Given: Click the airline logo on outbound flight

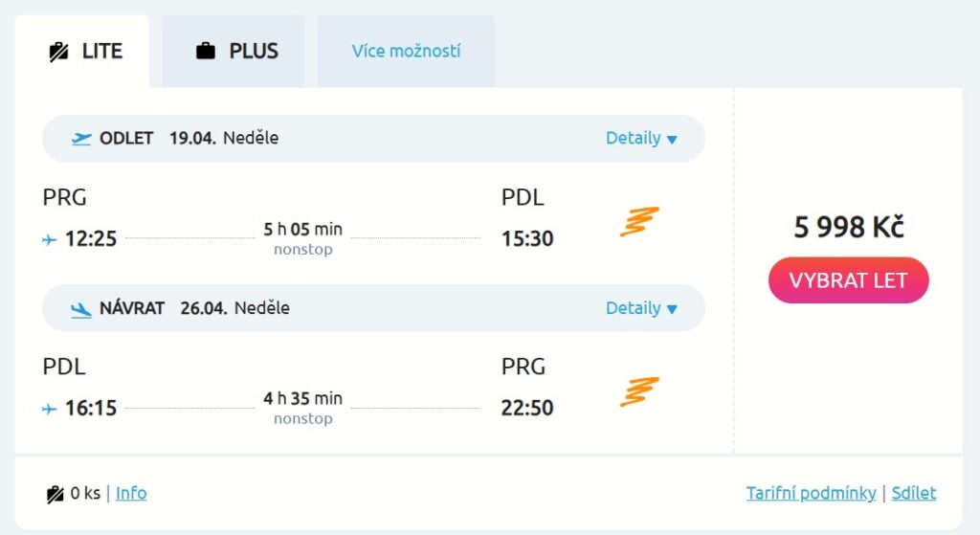Looking at the screenshot, I should 639,222.
